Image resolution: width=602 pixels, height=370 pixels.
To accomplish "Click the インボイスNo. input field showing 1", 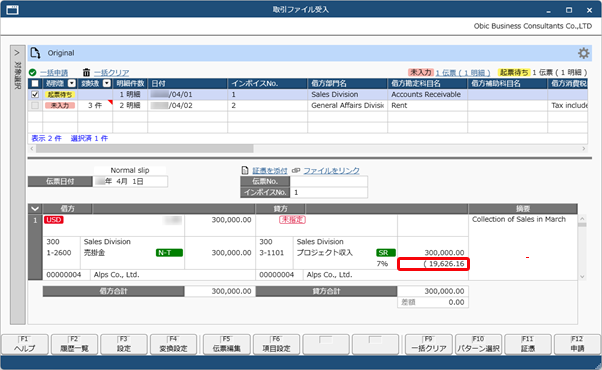I will [329, 192].
